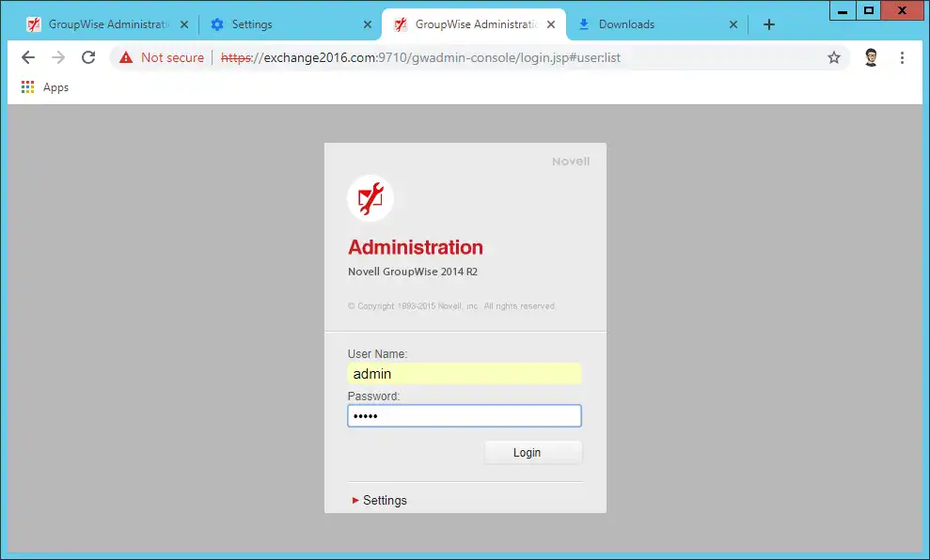Image resolution: width=930 pixels, height=560 pixels.
Task: Click the address bar URL
Action: (x=423, y=57)
